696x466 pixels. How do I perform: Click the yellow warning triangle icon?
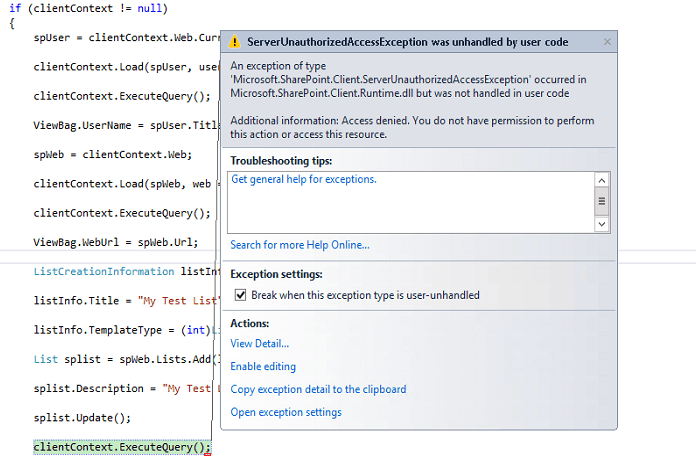(x=234, y=42)
